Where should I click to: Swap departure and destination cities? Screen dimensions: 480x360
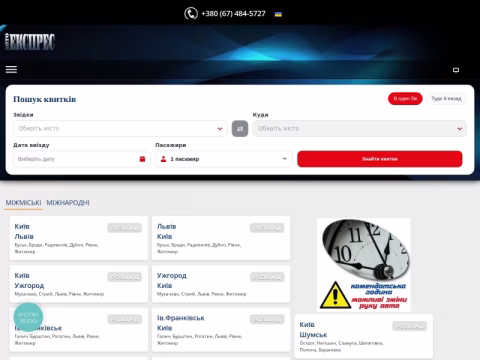240,129
